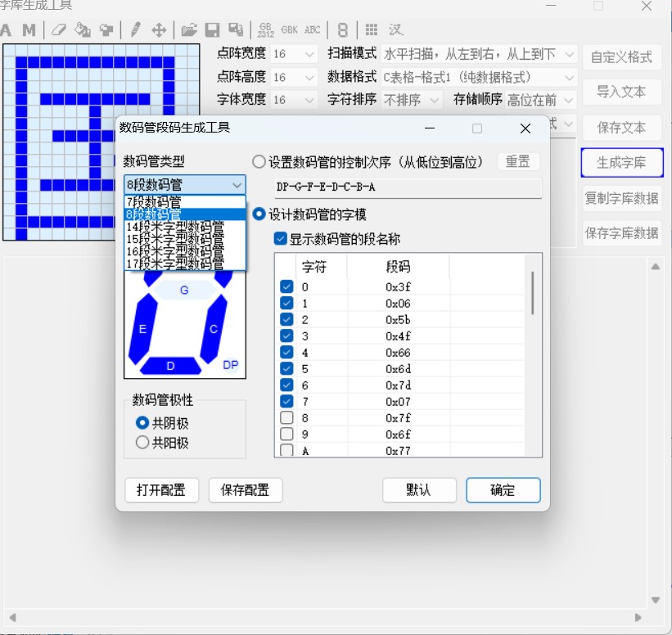Click the ABC ASCII character set icon
672x635 pixels.
[312, 29]
